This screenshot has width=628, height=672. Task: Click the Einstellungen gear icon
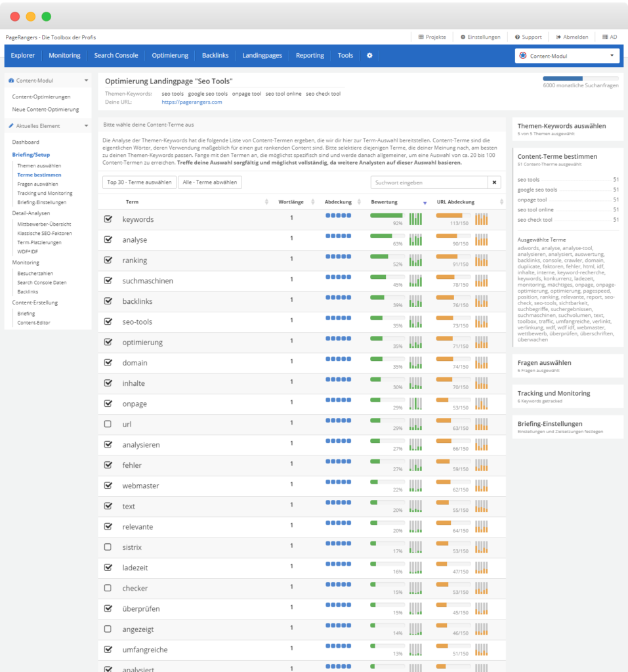pyautogui.click(x=463, y=37)
